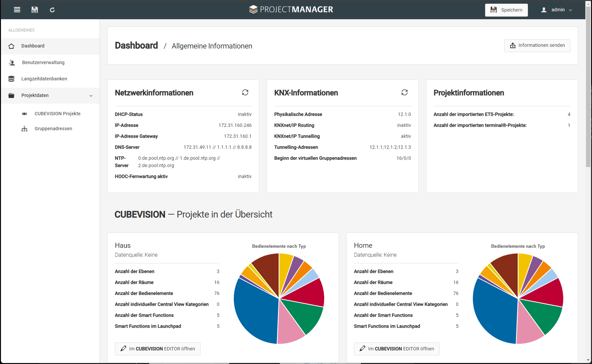592x364 pixels.
Task: Click the IP-Adresse value 172.31.160.246
Action: tap(235, 125)
